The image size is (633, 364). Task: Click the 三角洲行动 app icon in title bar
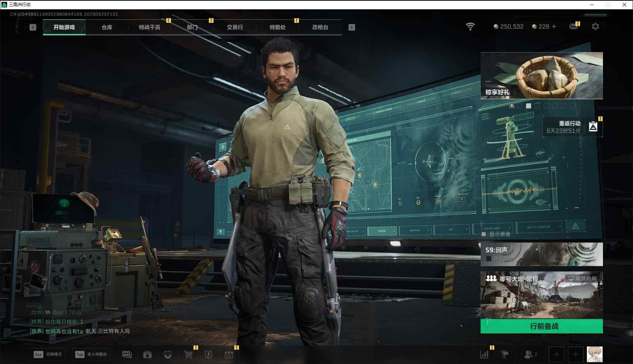[x=4, y=5]
